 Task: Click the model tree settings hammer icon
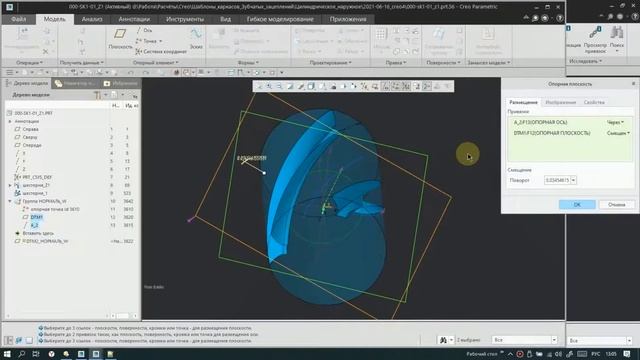(98, 95)
